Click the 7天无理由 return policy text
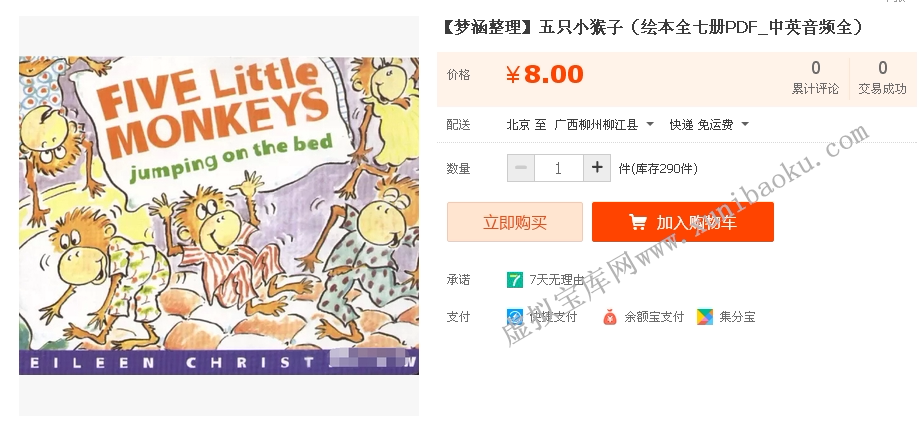The height and width of the screenshot is (431, 924). [x=557, y=280]
